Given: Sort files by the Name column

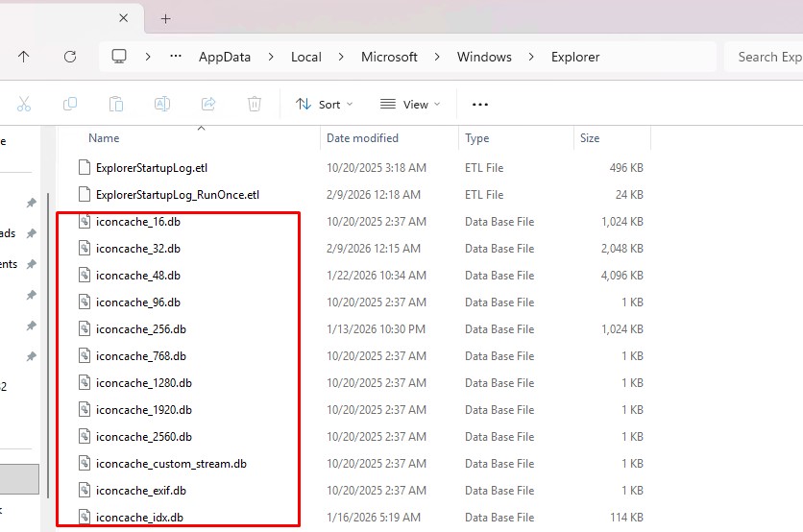Looking at the screenshot, I should [104, 137].
